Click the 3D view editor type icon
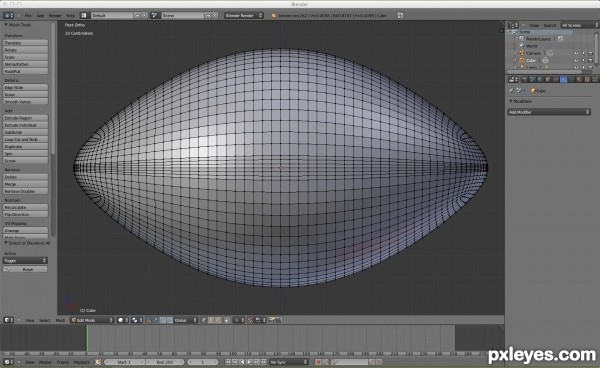 [x=9, y=320]
